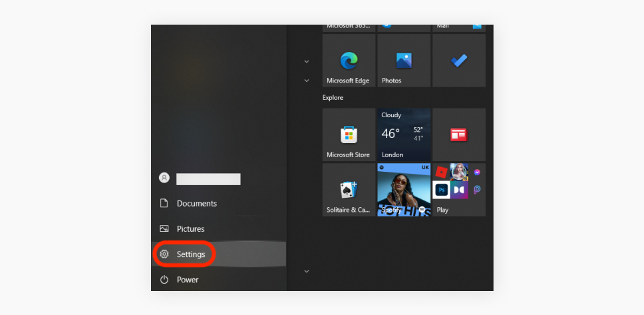Screen dimensions: 644x315
Task: Open the Microsoft Store tile
Action: tap(349, 135)
